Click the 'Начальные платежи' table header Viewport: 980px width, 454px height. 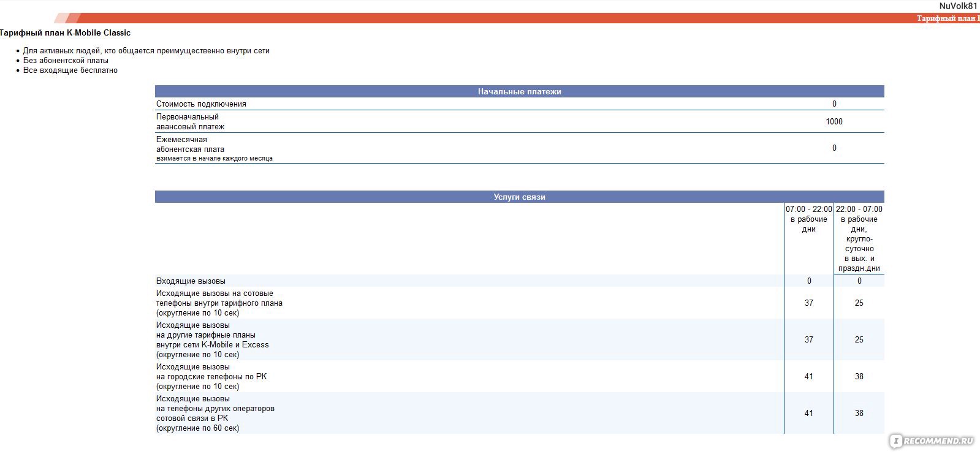[x=519, y=91]
